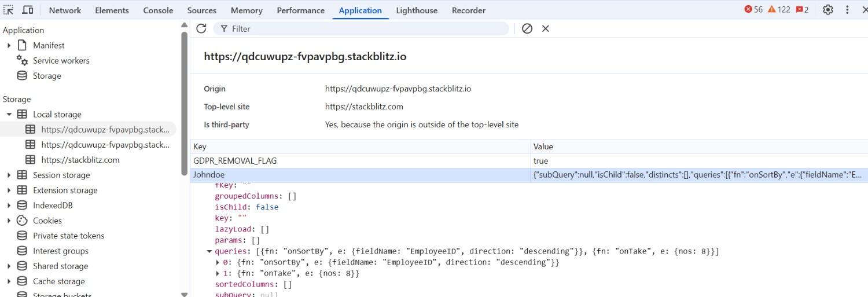Open Service workers in Application panel
This screenshot has height=297, width=868.
coord(61,60)
